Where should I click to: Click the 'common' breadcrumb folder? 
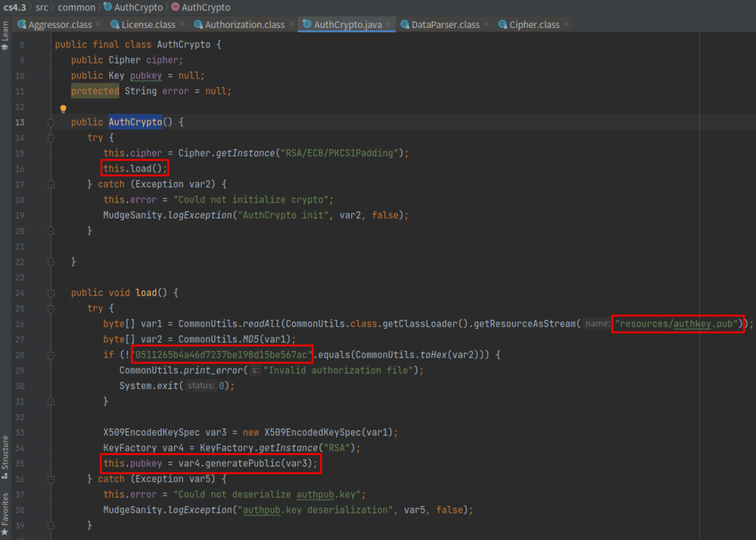click(77, 7)
